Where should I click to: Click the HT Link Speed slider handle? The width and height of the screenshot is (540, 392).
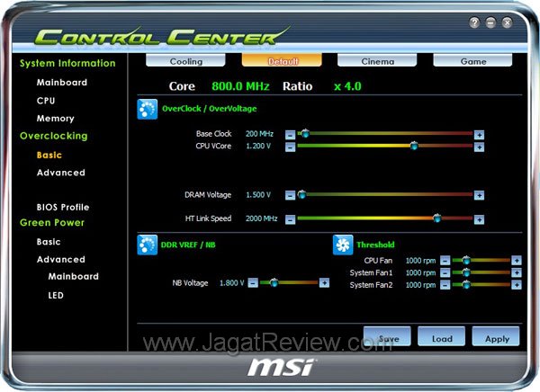[436, 218]
